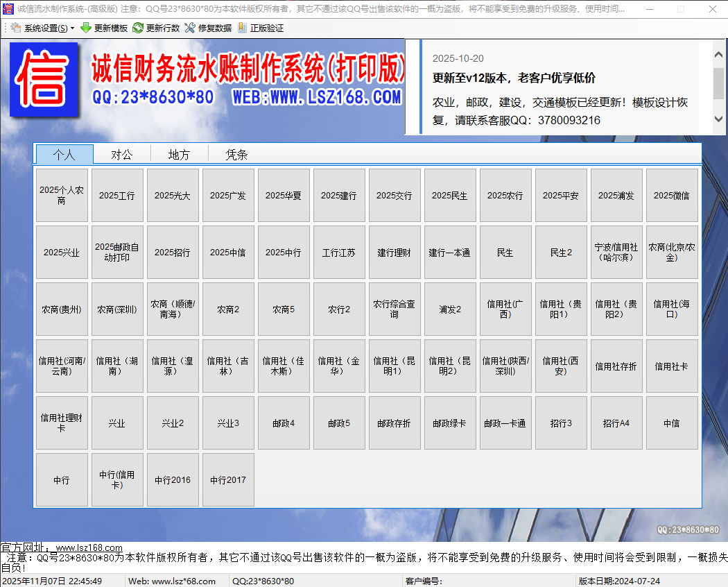Click the 更新行数 refresh icon

tap(137, 28)
